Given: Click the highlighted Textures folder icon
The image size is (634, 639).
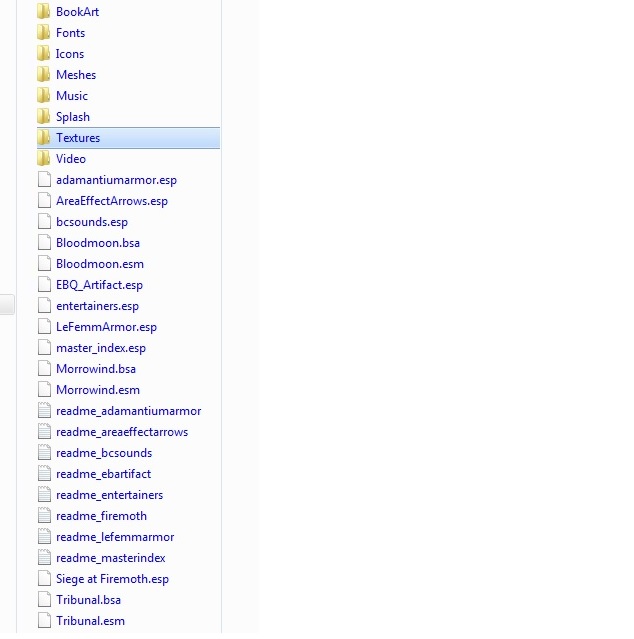Looking at the screenshot, I should pyautogui.click(x=44, y=138).
